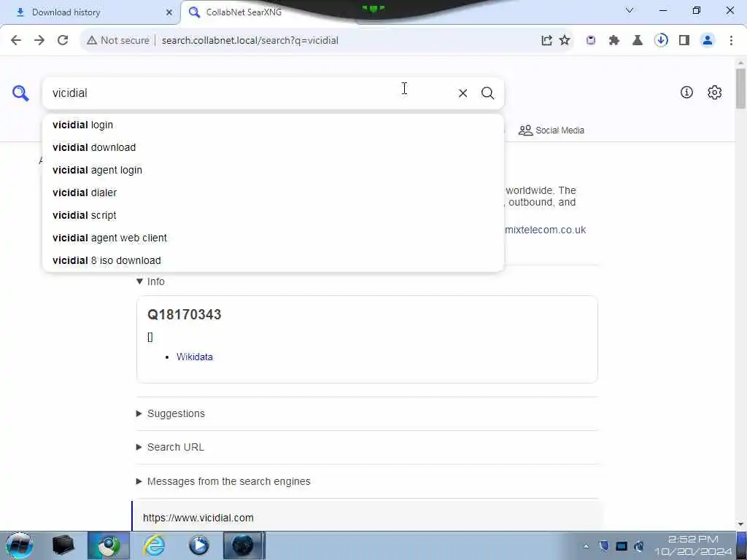Open Chrome Labs flask icon
Image resolution: width=747 pixels, height=560 pixels.
point(638,41)
